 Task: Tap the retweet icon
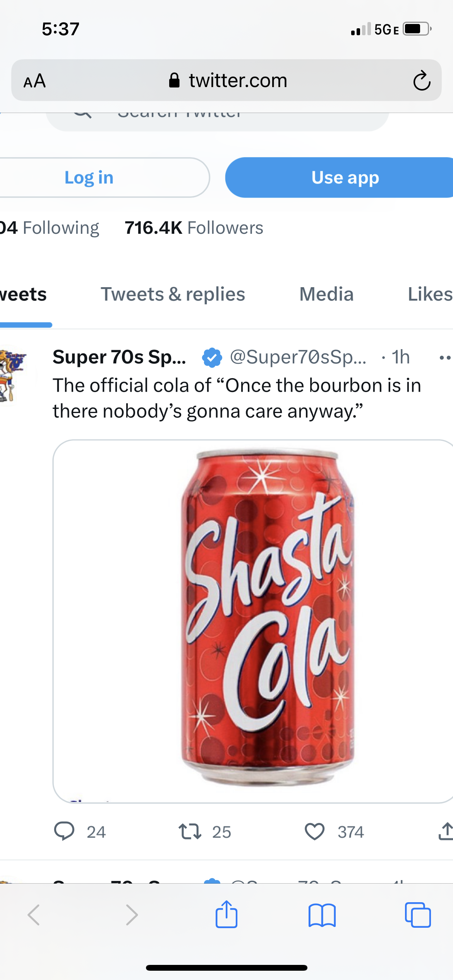pos(190,831)
